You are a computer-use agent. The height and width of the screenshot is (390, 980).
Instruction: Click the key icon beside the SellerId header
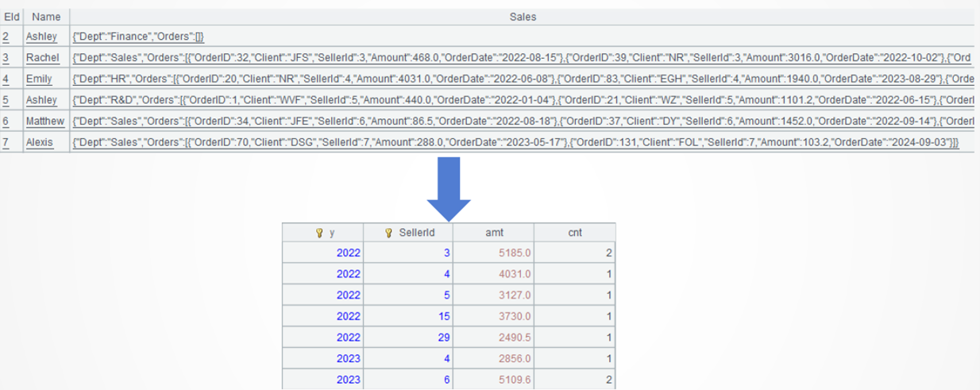388,233
